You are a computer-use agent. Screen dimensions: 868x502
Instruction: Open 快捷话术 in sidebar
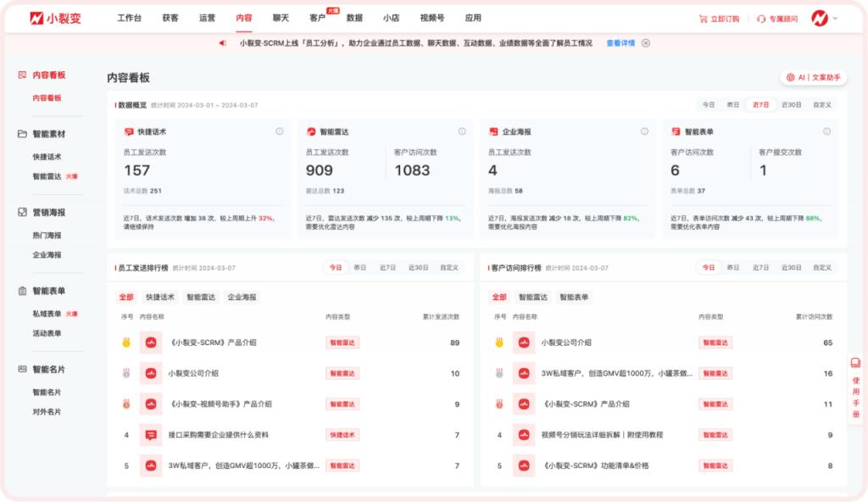point(47,157)
